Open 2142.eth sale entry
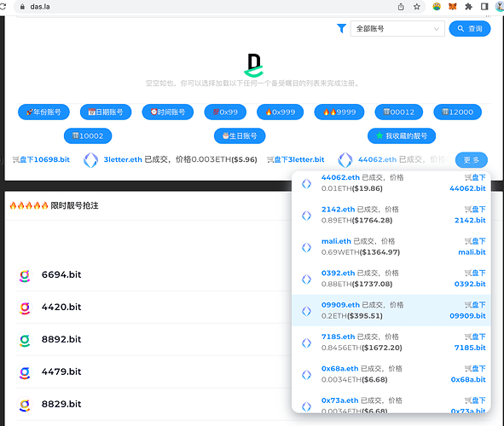504x426 pixels. (x=339, y=210)
